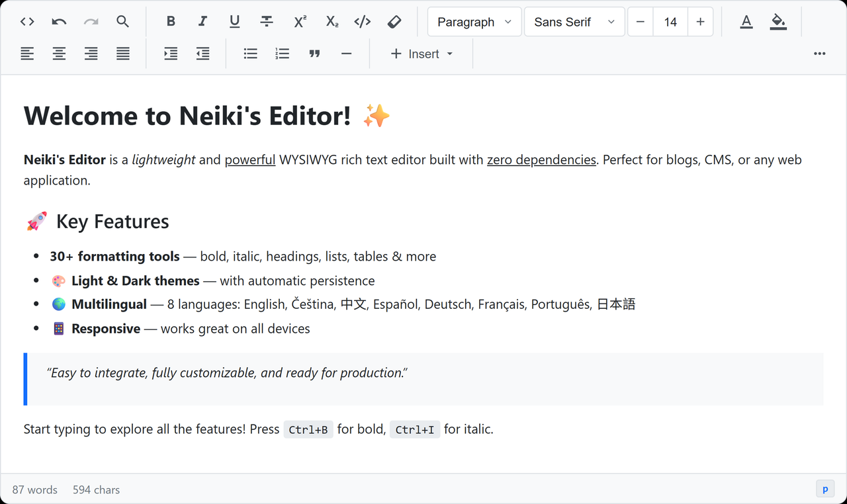Insert a blockquote
The image size is (847, 504).
314,54
